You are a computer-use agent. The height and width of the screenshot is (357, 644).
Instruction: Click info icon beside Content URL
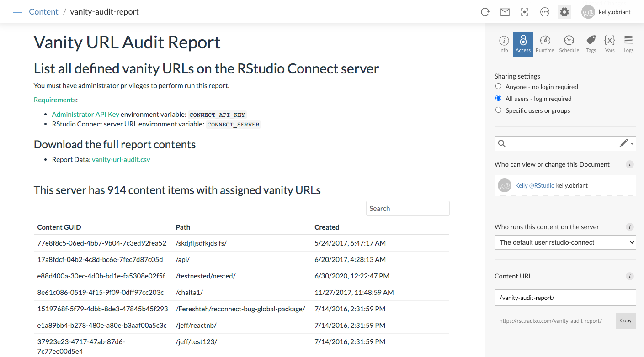point(630,276)
